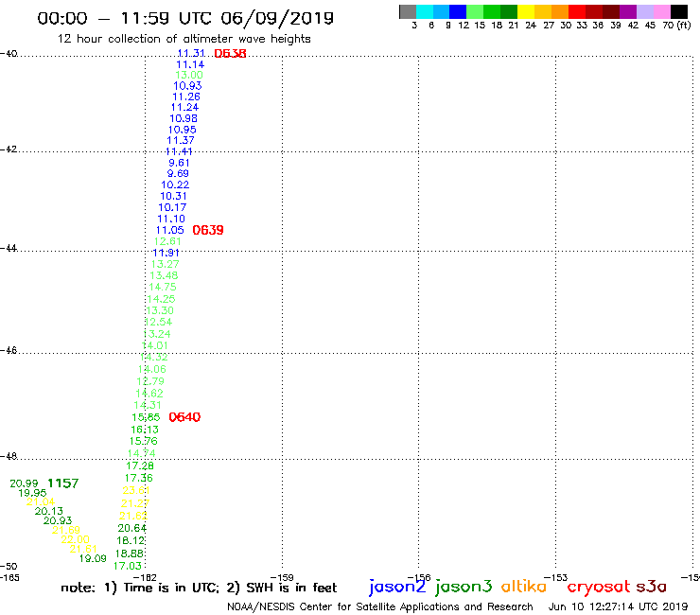The height and width of the screenshot is (615, 700).
Task: Click the -159 longitude axis label
Action: [282, 578]
